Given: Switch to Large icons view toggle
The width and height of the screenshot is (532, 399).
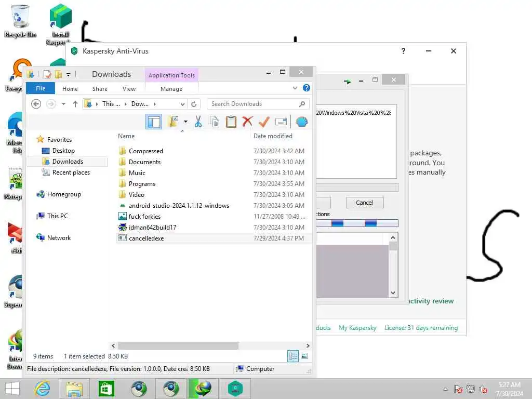Looking at the screenshot, I should point(304,356).
